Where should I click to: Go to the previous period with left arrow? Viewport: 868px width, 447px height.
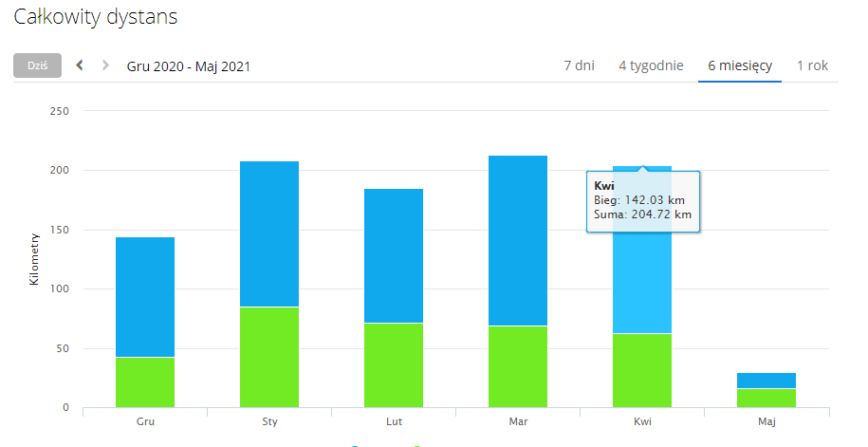pos(80,65)
